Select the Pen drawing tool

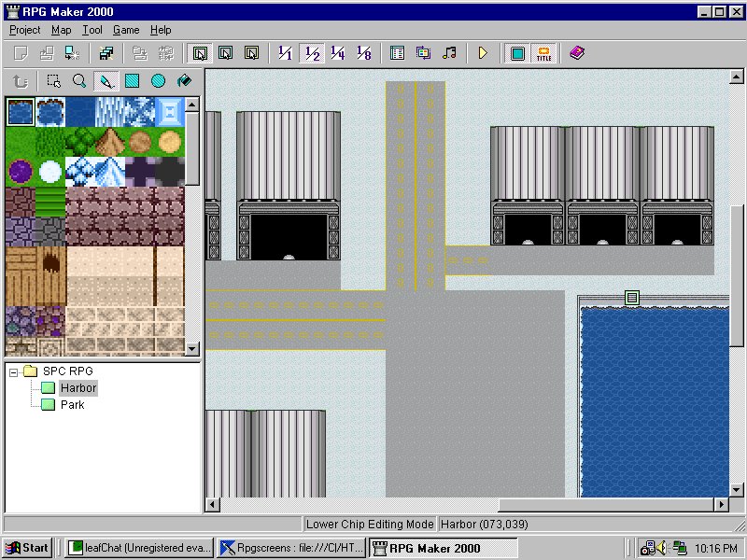[106, 81]
